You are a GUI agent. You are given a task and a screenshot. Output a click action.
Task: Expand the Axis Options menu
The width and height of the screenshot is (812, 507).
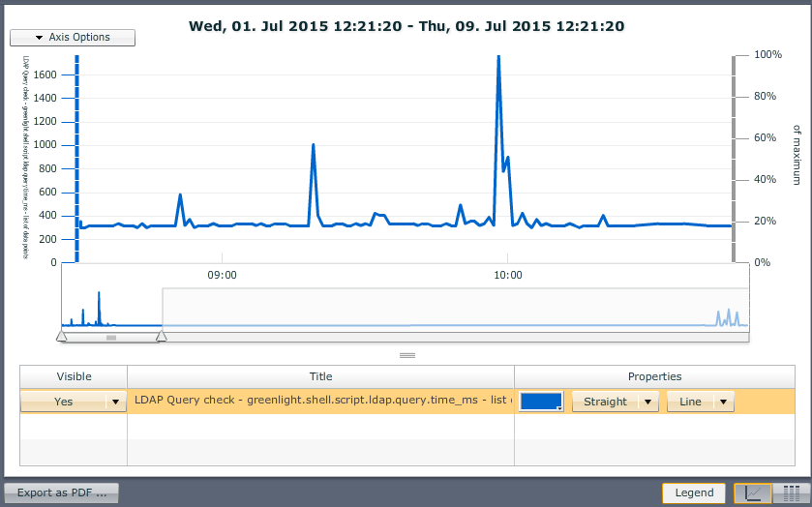73,38
